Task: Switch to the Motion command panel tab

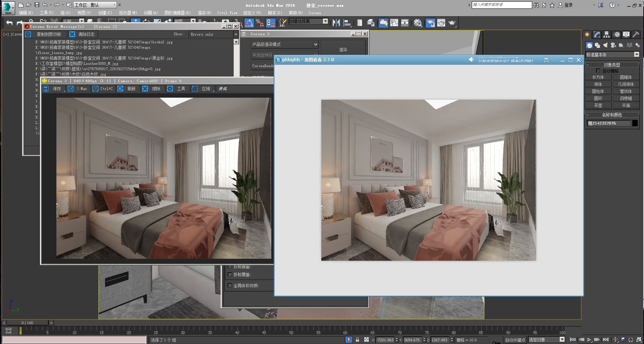Action: click(x=616, y=35)
